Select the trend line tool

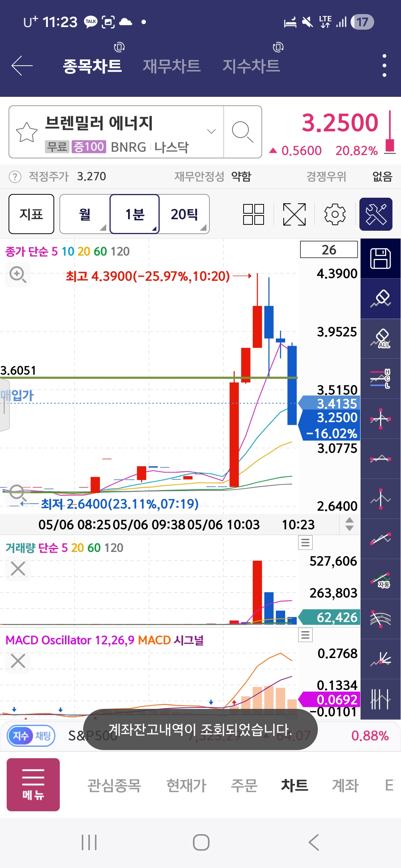click(381, 539)
